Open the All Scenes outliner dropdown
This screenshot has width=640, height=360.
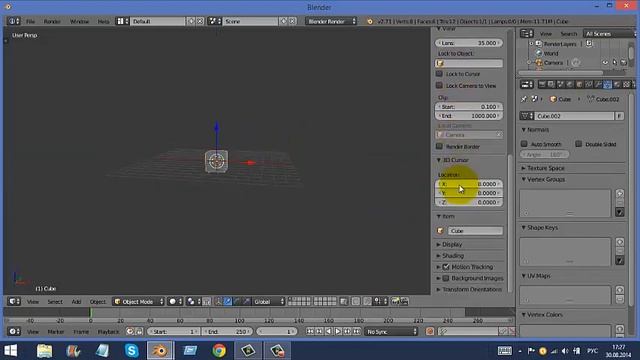pos(609,33)
